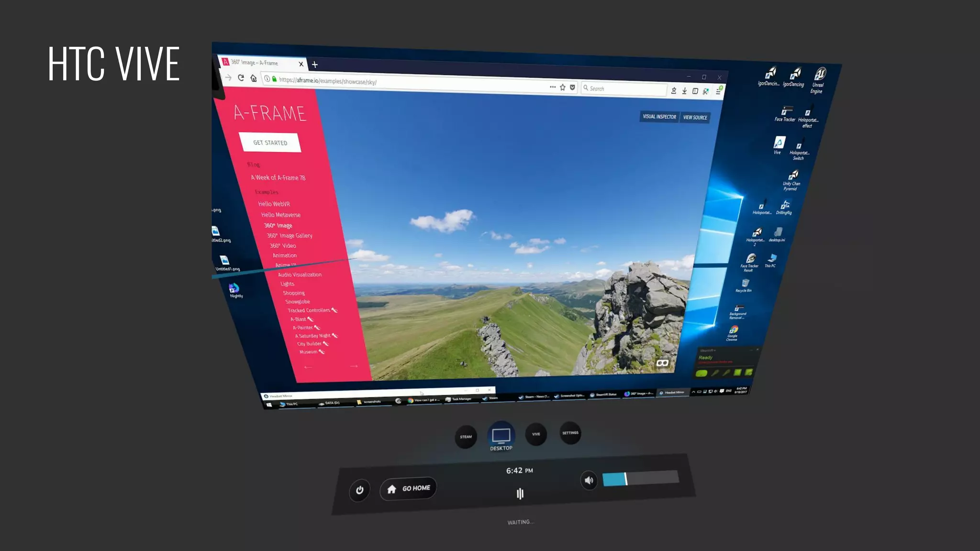Open Google Chrome desktop shortcut

pos(733,334)
